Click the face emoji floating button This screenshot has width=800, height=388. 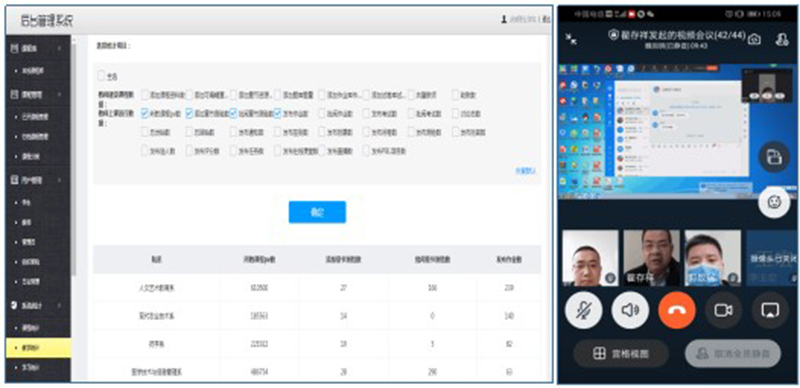coord(774,203)
